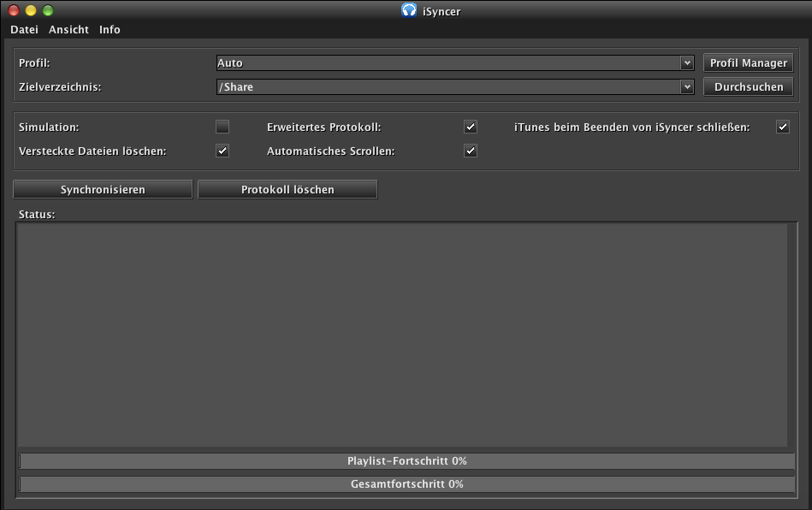Click the Zielverzeichnis field showing /Share
The image size is (812, 510).
(x=455, y=87)
